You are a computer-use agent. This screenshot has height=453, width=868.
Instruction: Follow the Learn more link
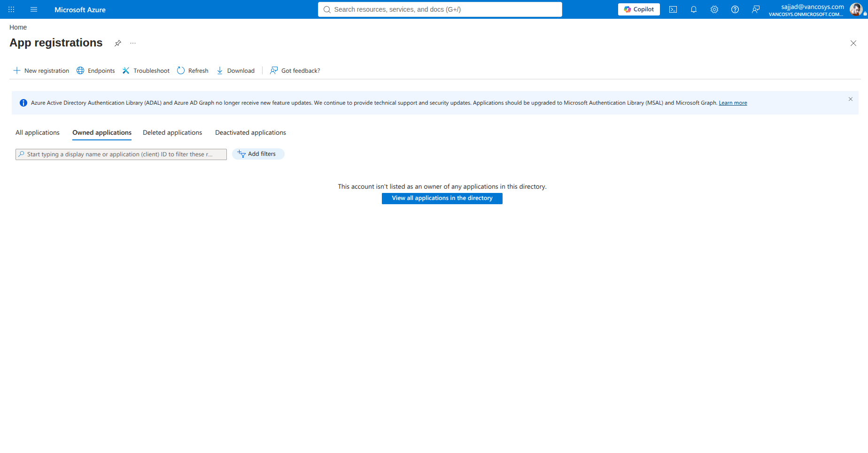coord(733,103)
